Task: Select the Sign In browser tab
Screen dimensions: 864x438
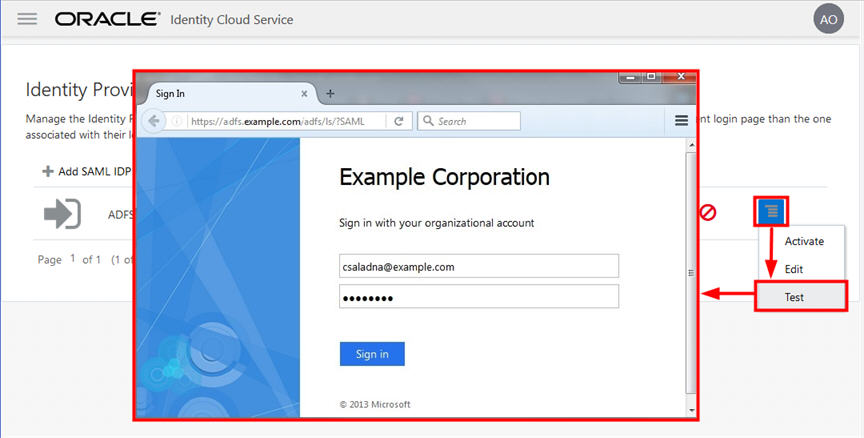Action: [x=232, y=94]
